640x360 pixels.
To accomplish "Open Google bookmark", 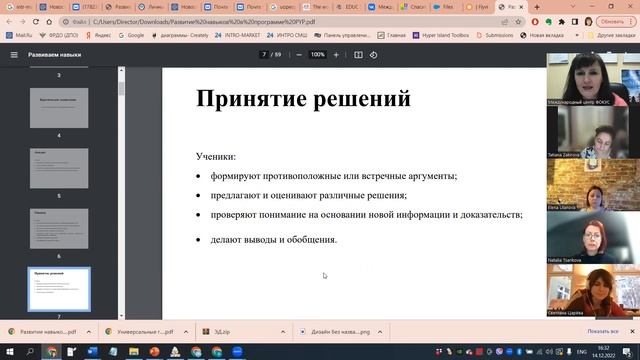I will (x=131, y=36).
